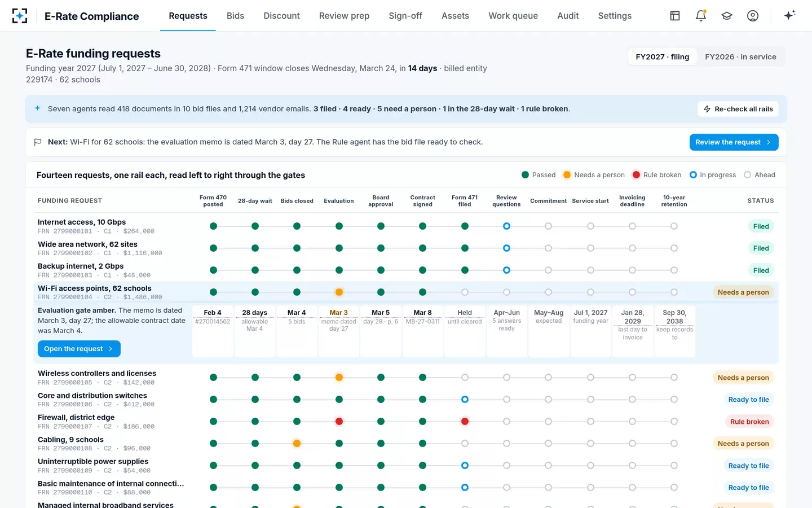Open notifications bell icon

(701, 16)
